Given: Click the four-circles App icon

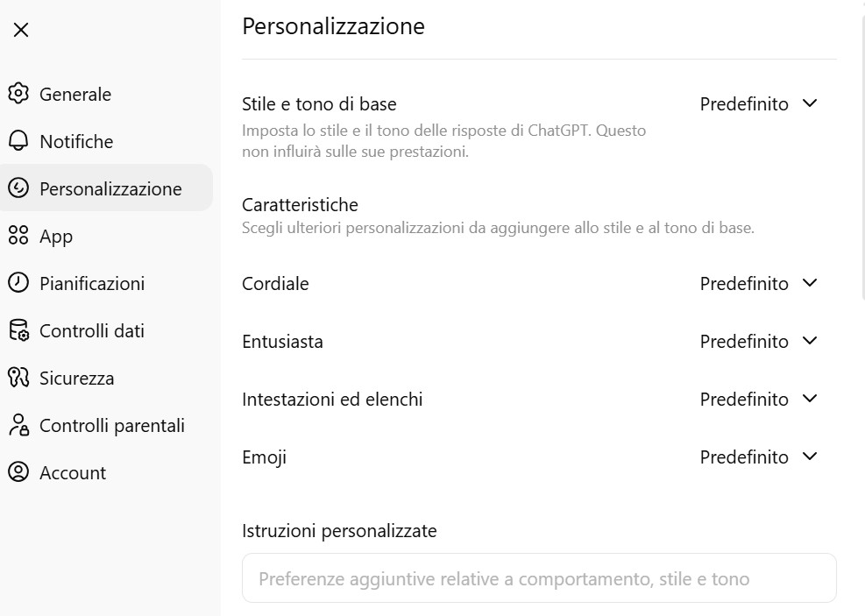Looking at the screenshot, I should (18, 236).
